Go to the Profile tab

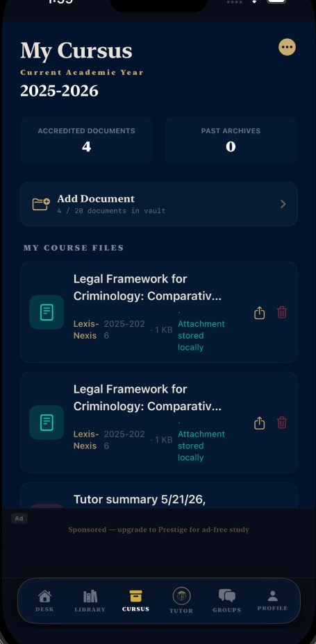[272, 600]
